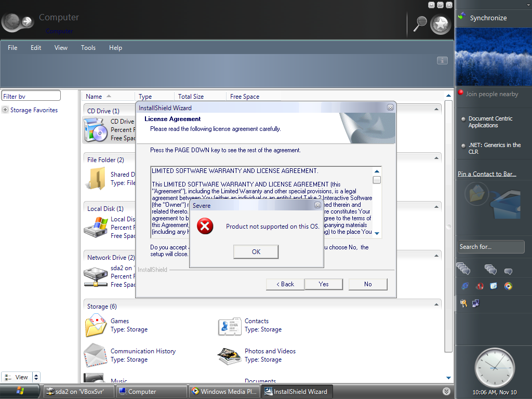
Task: Select the Document Centric Applications bullet
Action: (463, 119)
